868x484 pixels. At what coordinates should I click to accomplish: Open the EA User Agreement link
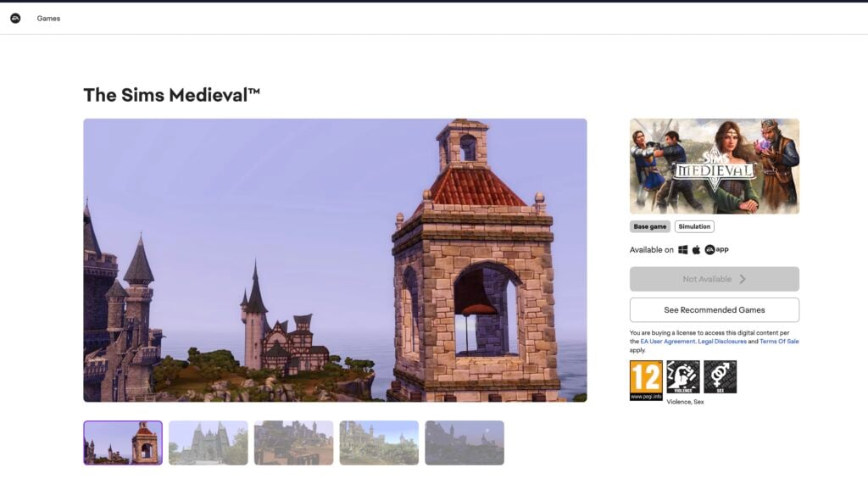click(667, 342)
